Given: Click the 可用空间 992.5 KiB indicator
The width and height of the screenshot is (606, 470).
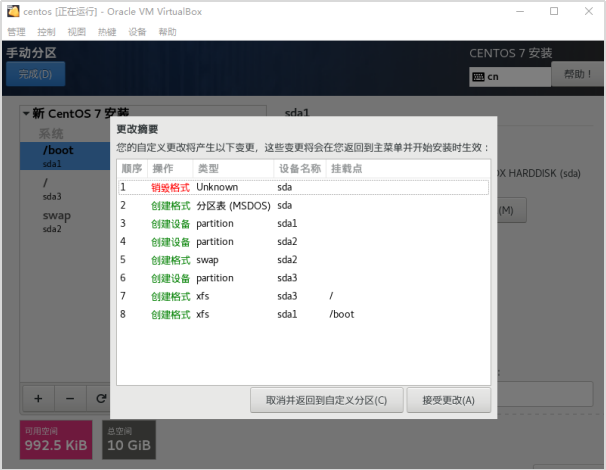Looking at the screenshot, I should click(x=56, y=440).
